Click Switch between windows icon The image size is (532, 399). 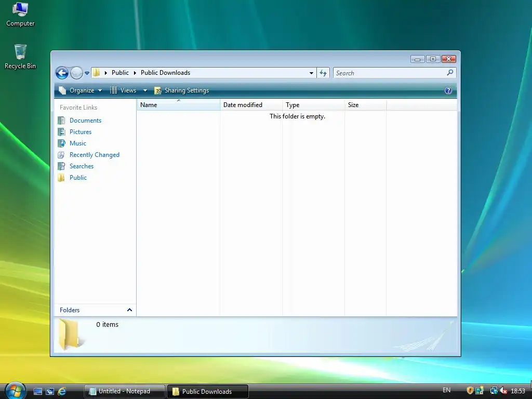(x=50, y=392)
